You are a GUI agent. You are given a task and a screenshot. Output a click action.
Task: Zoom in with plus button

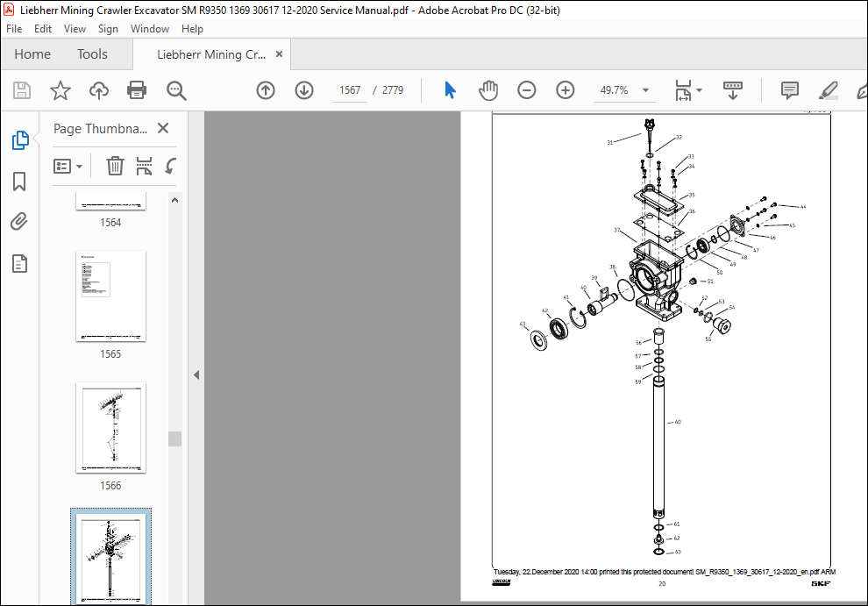tap(566, 90)
